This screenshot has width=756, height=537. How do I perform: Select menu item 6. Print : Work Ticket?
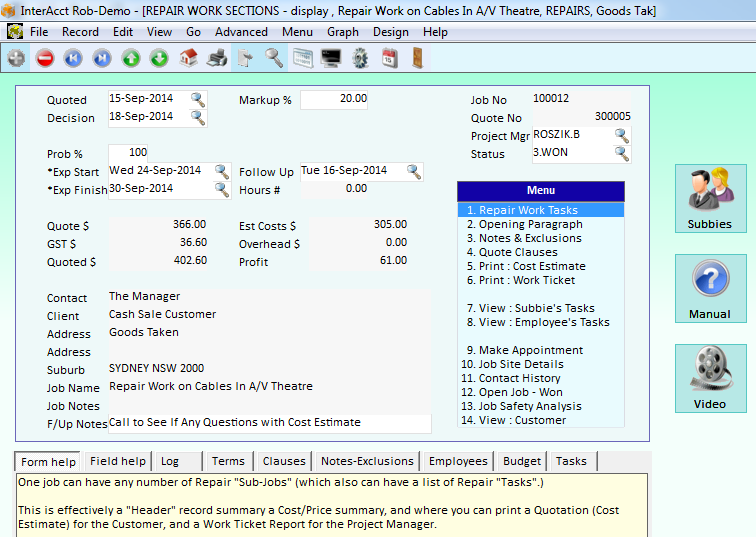pos(540,280)
